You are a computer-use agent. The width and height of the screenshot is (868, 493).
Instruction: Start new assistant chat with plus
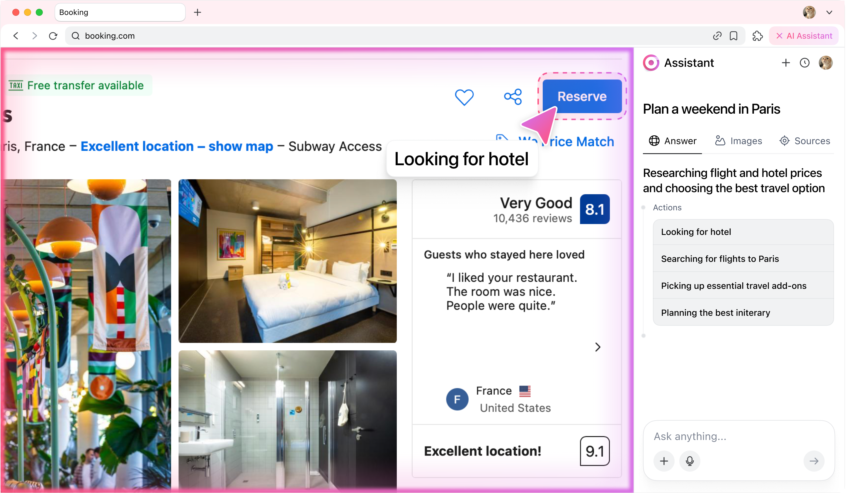click(x=786, y=63)
